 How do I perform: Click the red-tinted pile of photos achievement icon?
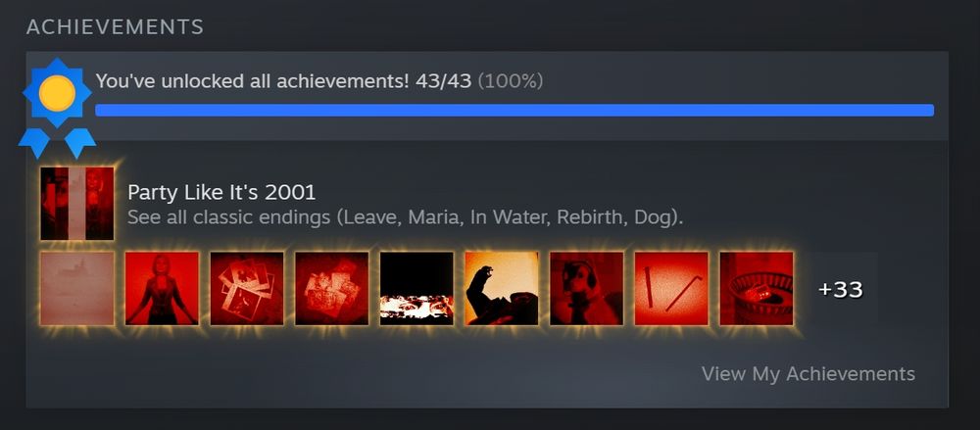tap(332, 288)
